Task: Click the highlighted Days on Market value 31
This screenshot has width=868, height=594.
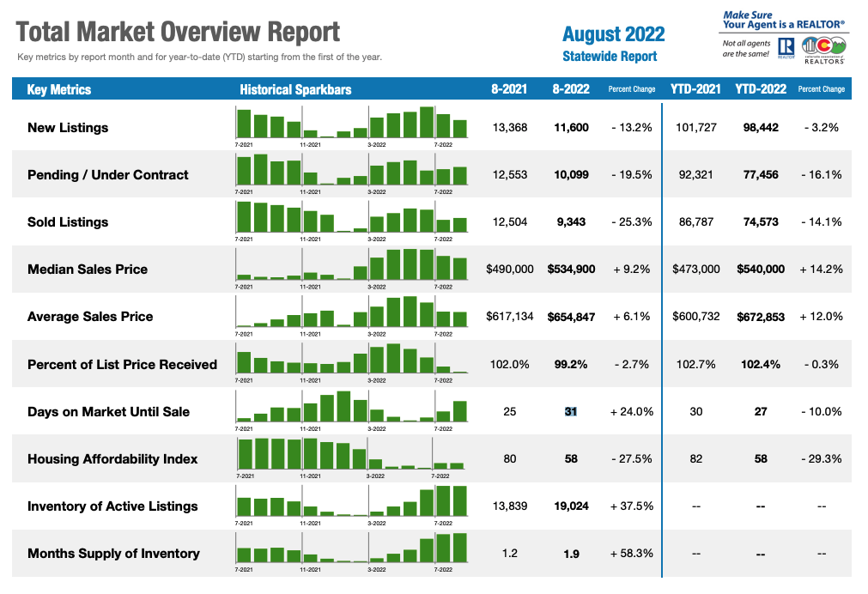Action: [570, 411]
